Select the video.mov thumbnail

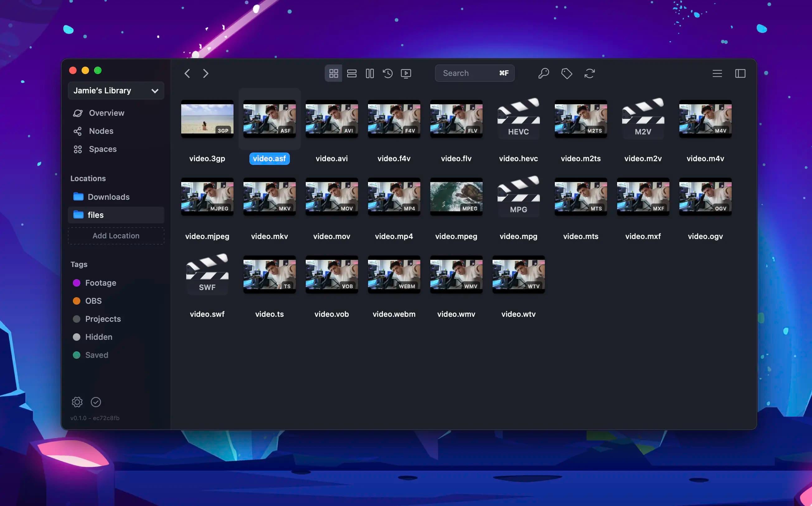(x=332, y=197)
